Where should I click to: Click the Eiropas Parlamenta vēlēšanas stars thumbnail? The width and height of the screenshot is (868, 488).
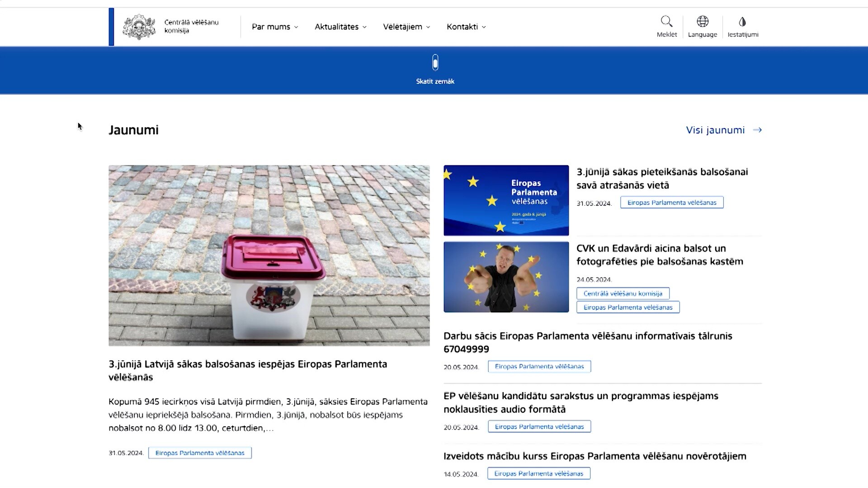pos(506,200)
